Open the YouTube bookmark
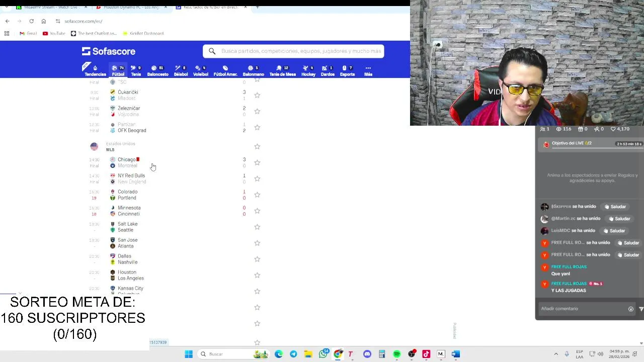Viewport: 644px width, 362px height. [54, 33]
